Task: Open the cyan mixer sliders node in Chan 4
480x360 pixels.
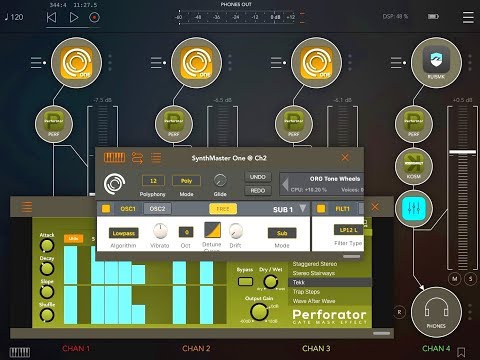Action: (x=414, y=208)
